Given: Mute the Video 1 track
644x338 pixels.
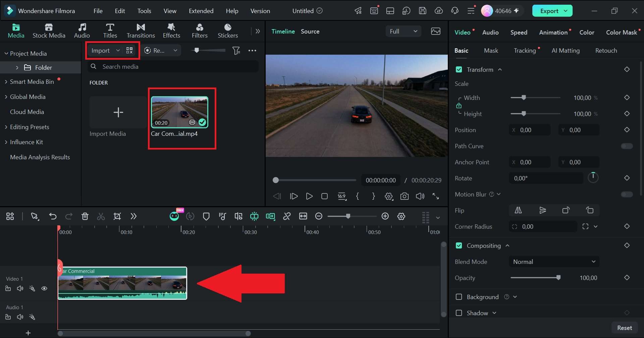Looking at the screenshot, I should pos(20,289).
